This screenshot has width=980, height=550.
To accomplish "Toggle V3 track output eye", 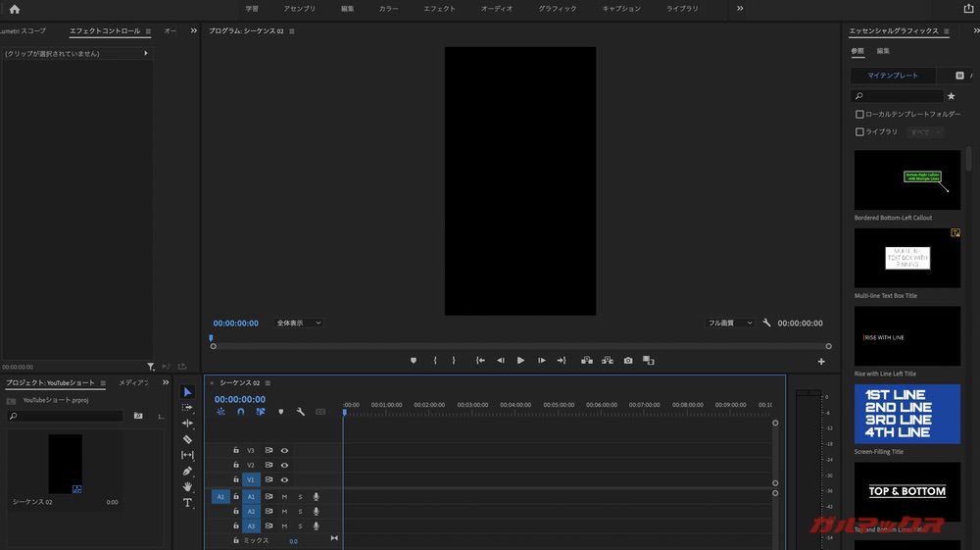I will coord(284,451).
